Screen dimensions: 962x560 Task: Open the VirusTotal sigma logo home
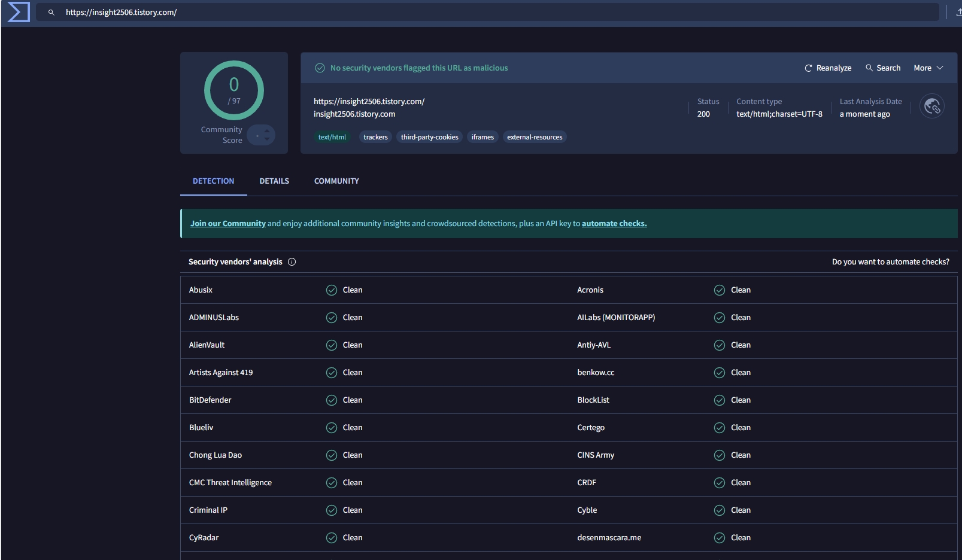pos(19,12)
